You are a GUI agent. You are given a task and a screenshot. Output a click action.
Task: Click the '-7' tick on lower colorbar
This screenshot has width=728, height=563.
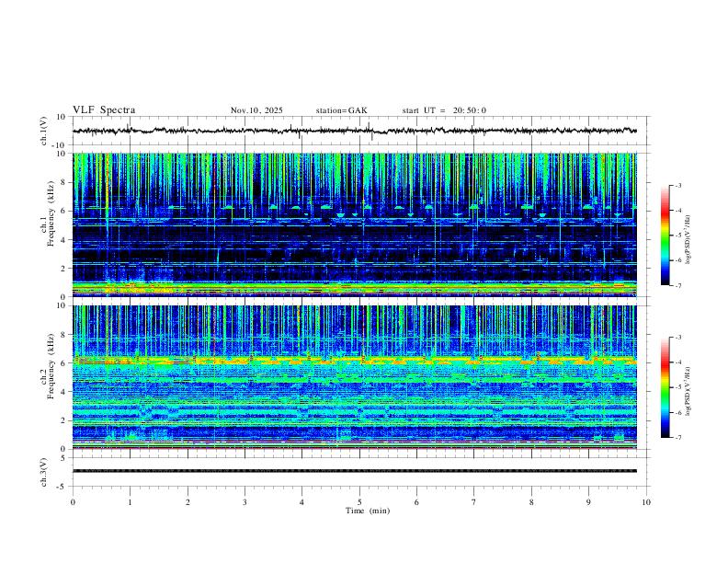click(x=677, y=437)
